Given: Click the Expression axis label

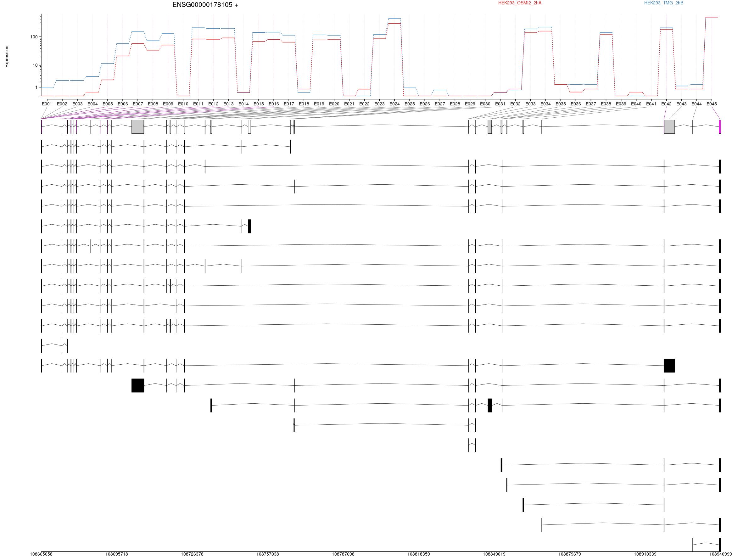Looking at the screenshot, I should click(6, 57).
